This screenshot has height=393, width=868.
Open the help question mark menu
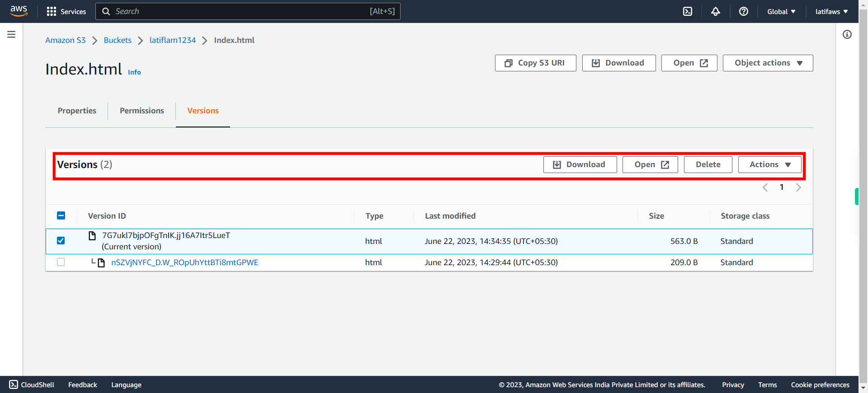(744, 11)
